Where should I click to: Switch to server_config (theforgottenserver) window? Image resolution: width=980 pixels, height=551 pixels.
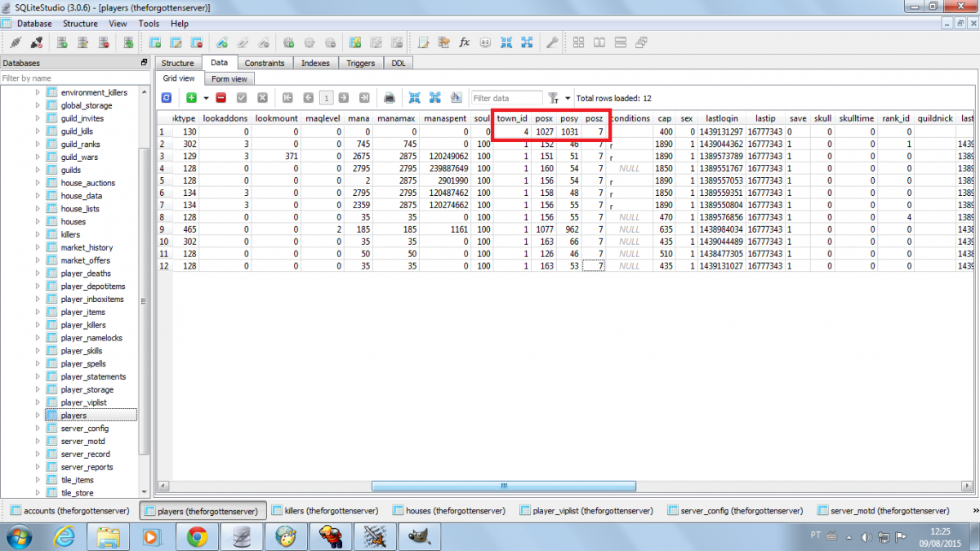[x=734, y=511]
